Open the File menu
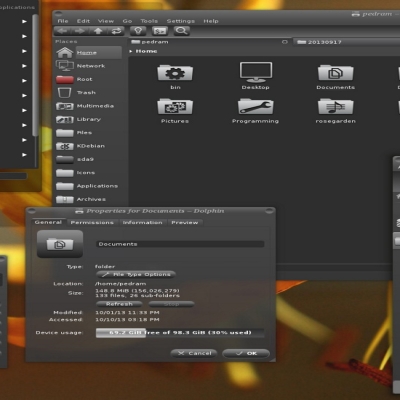400x400 pixels. point(63,21)
